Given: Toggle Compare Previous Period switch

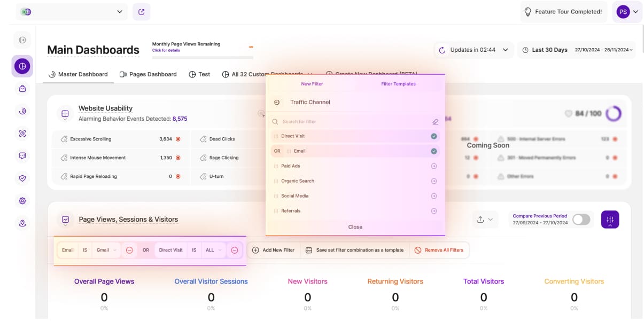Looking at the screenshot, I should (x=581, y=220).
